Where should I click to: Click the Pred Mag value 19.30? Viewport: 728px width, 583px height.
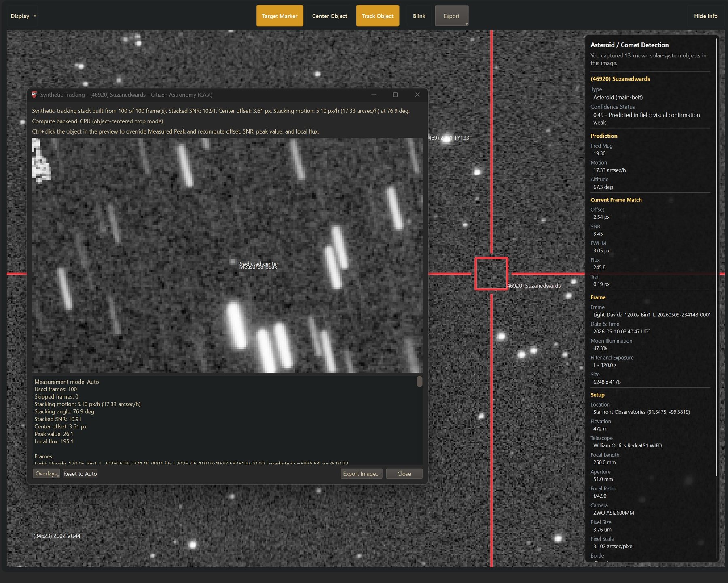click(599, 153)
